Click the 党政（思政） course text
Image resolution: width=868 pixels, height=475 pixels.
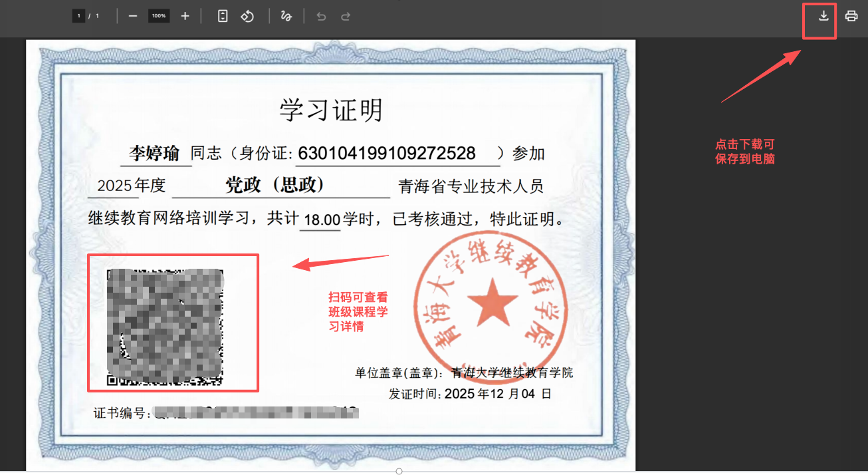click(x=274, y=185)
